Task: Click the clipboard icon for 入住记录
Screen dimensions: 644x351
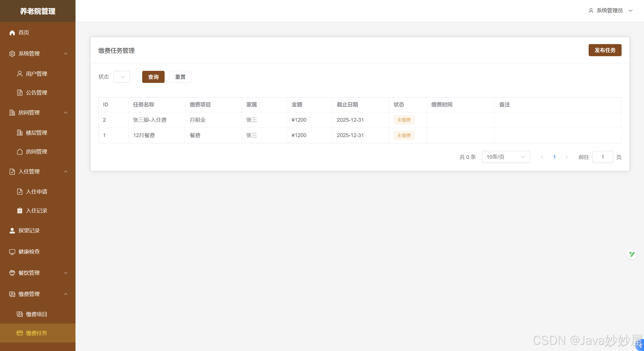Action: pos(20,211)
